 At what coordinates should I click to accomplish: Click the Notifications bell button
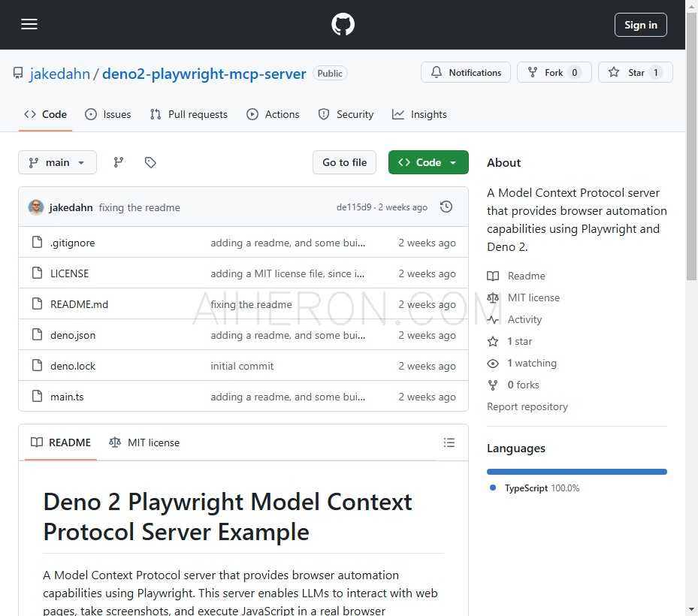click(466, 73)
